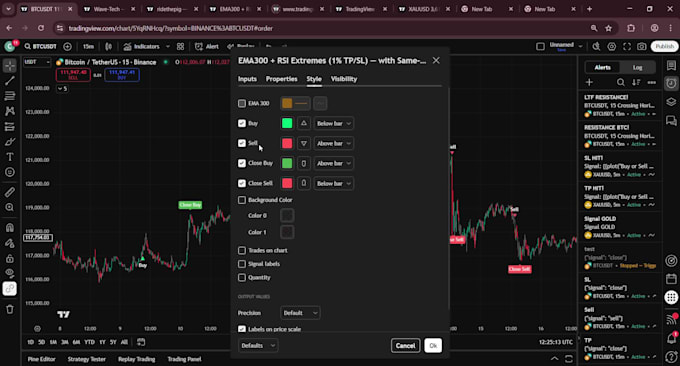Open Close Sell location dropdown
This screenshot has width=680, height=366.
tap(333, 183)
